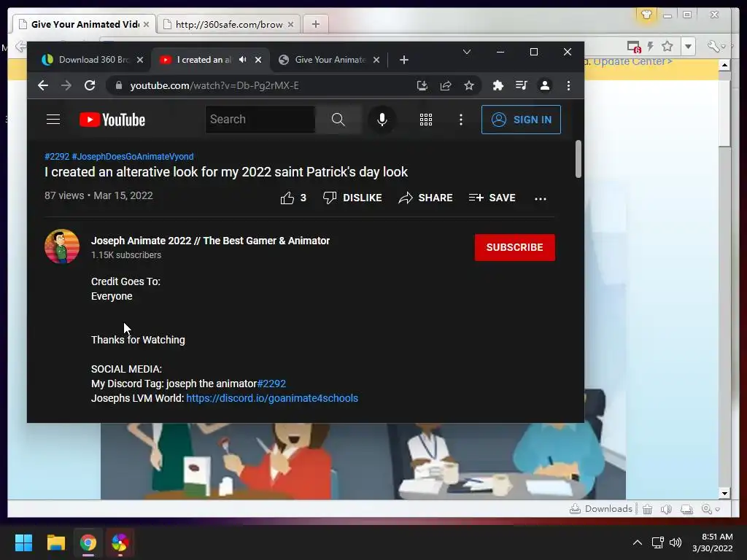Subscribe to Joseph Animate 2022 channel
This screenshot has height=560, width=747.
(514, 247)
